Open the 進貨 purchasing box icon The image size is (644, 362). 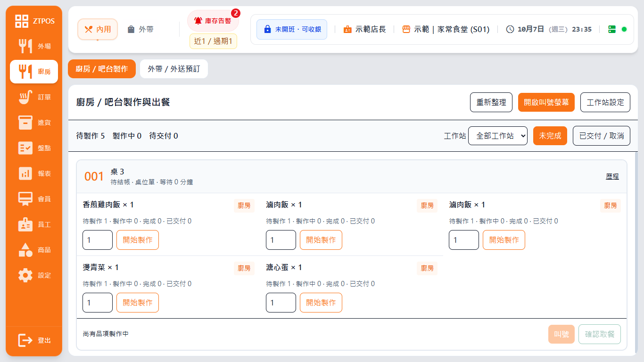pyautogui.click(x=25, y=123)
